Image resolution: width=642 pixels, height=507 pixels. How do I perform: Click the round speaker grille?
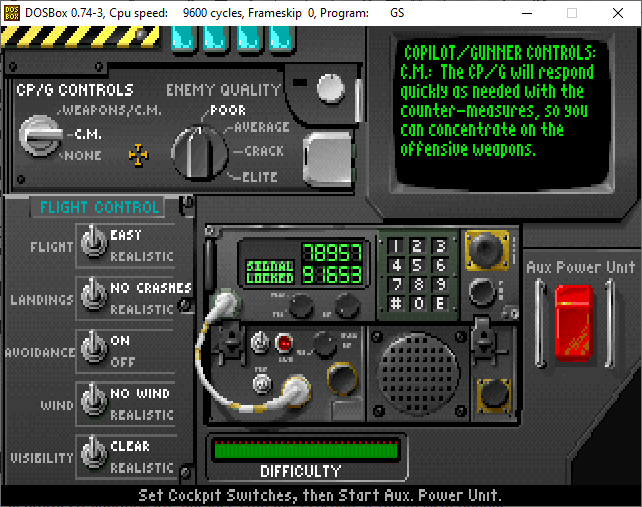point(418,374)
